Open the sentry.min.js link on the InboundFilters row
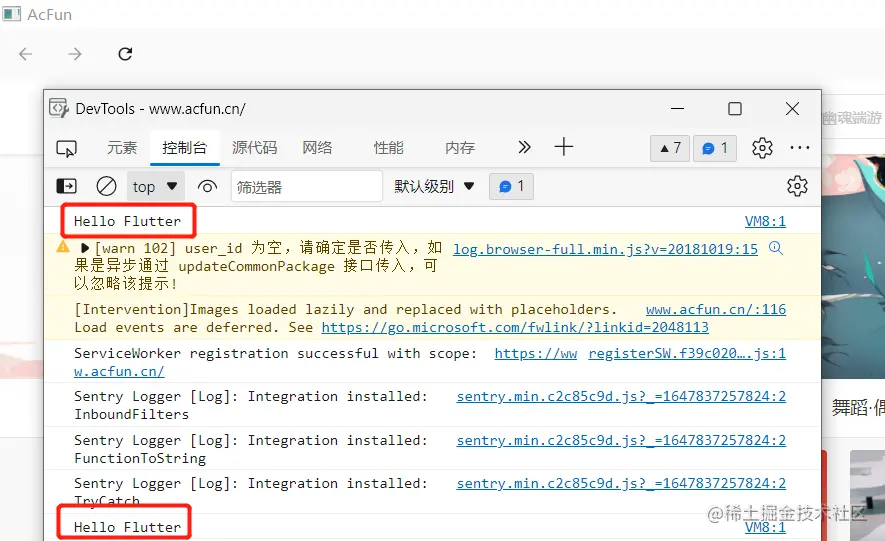 [621, 397]
